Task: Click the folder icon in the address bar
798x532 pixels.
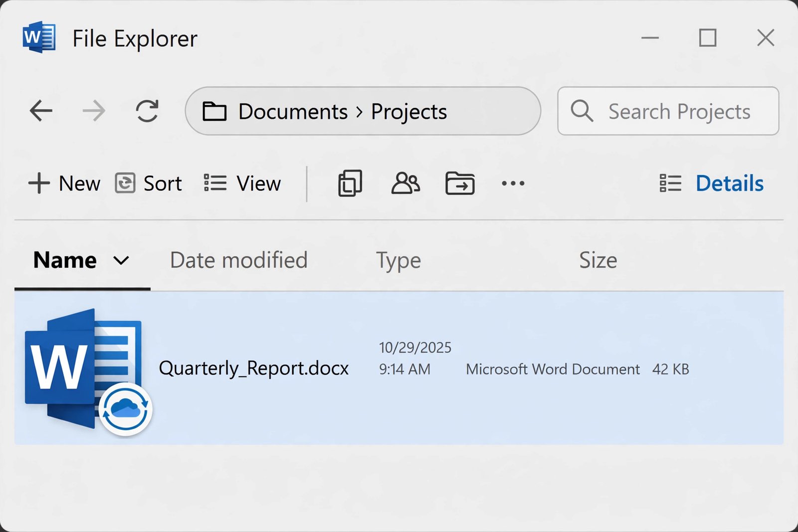Action: pos(214,111)
